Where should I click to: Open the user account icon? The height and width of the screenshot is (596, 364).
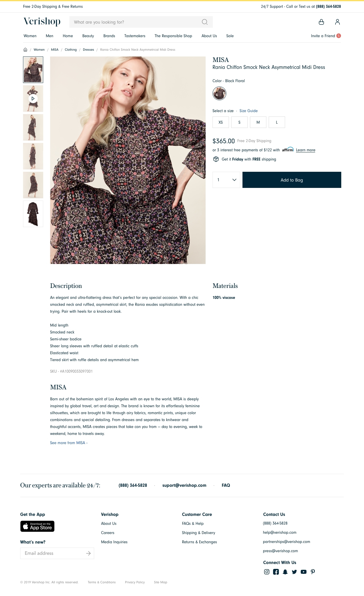[338, 22]
